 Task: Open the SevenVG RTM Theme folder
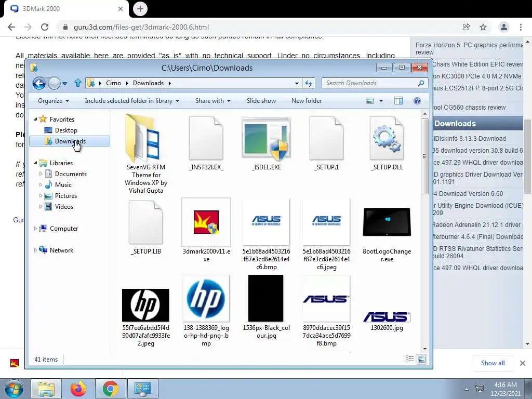pyautogui.click(x=145, y=138)
